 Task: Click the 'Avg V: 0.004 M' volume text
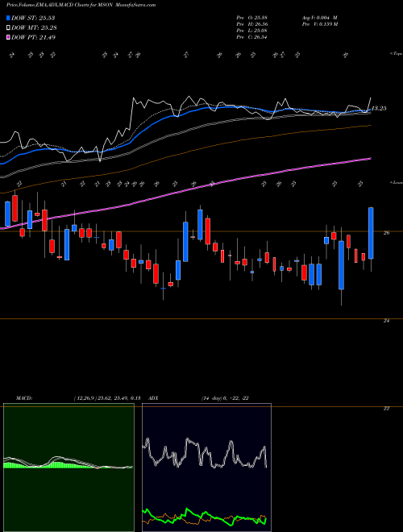point(319,18)
